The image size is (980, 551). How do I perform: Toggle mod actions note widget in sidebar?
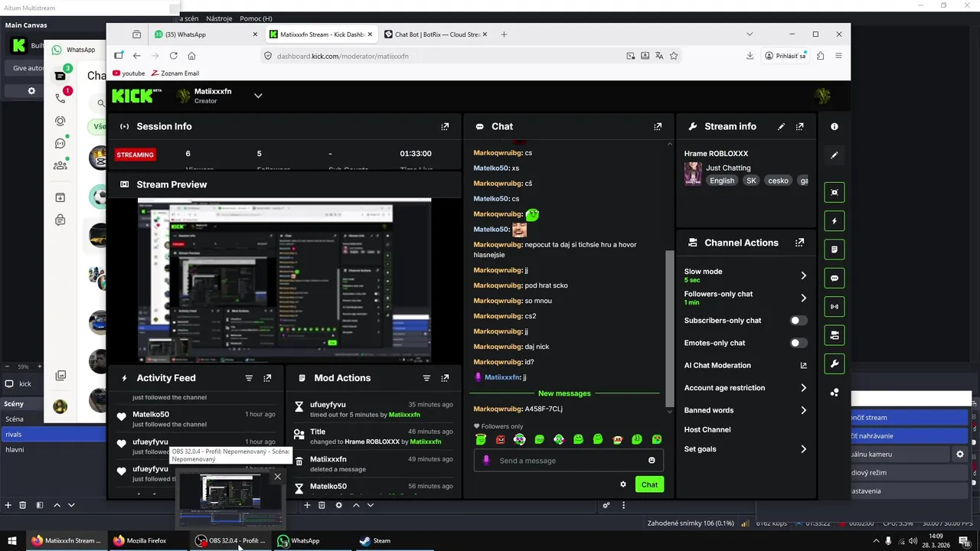point(835,249)
